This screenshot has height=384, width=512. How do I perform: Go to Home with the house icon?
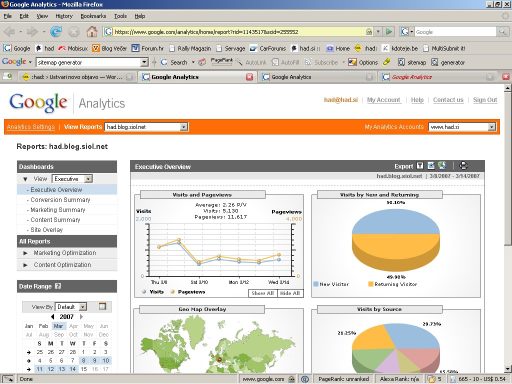pos(92,32)
